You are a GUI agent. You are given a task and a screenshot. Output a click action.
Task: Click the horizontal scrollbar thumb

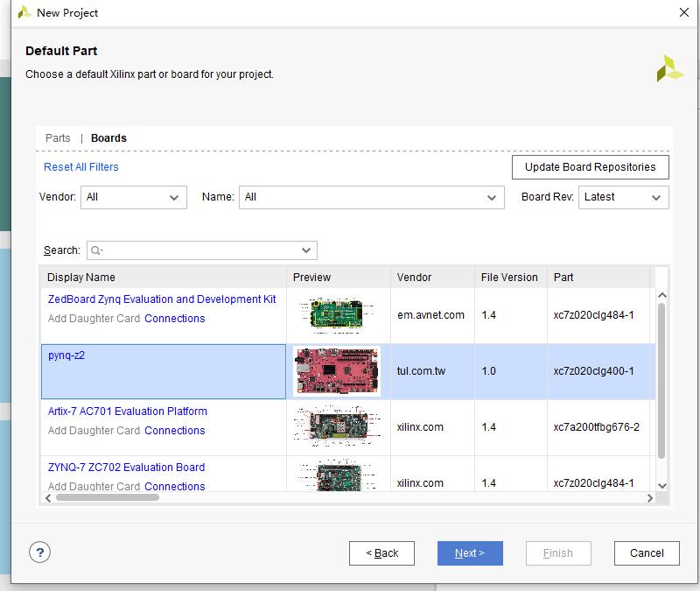coord(108,497)
